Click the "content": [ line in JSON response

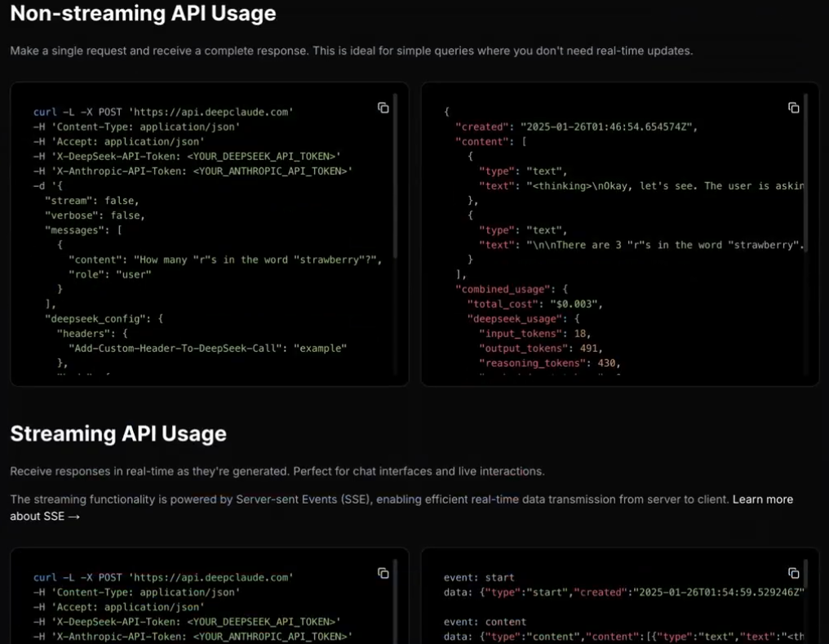tap(491, 142)
